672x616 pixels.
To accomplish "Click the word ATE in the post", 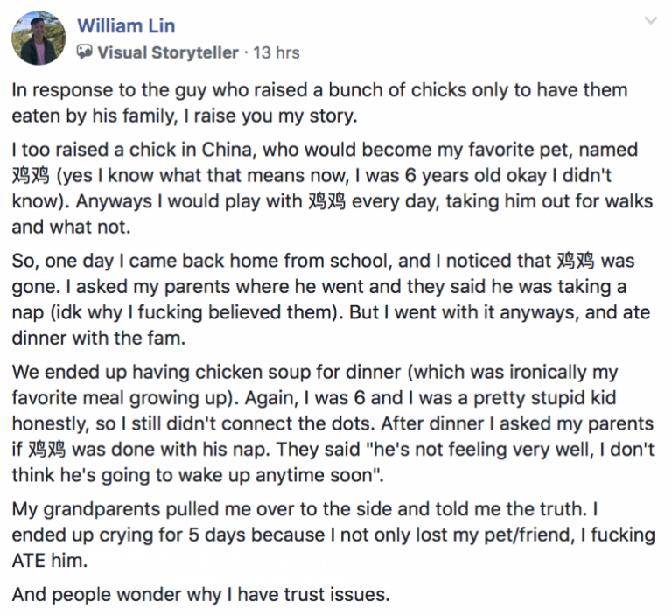I will [29, 560].
